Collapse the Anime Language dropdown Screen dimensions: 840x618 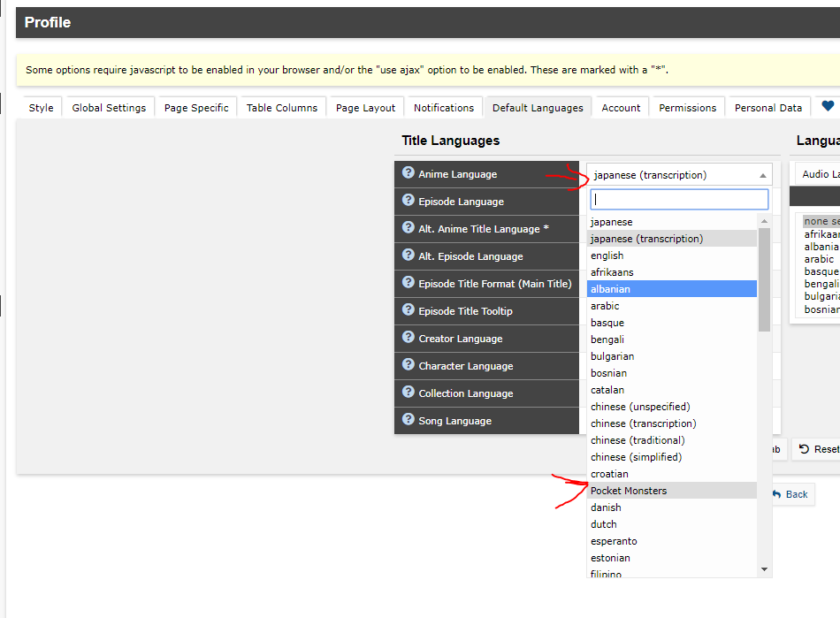coord(679,175)
